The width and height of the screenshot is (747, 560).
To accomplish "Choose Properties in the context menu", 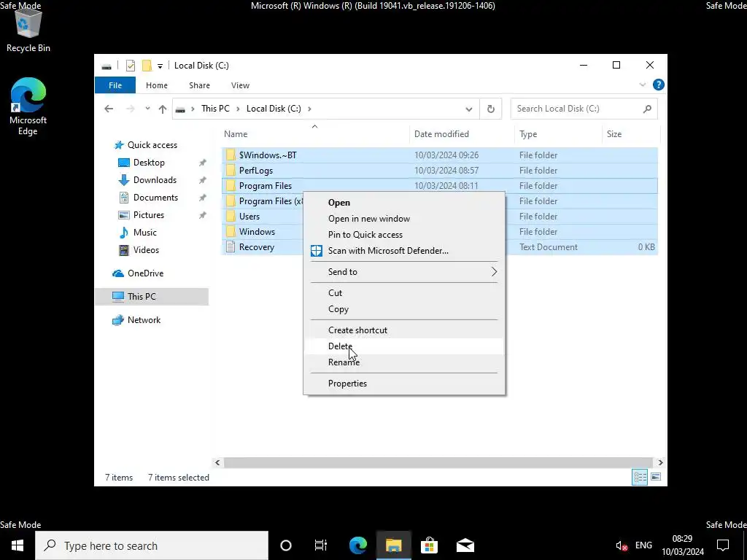I will pyautogui.click(x=404, y=384).
